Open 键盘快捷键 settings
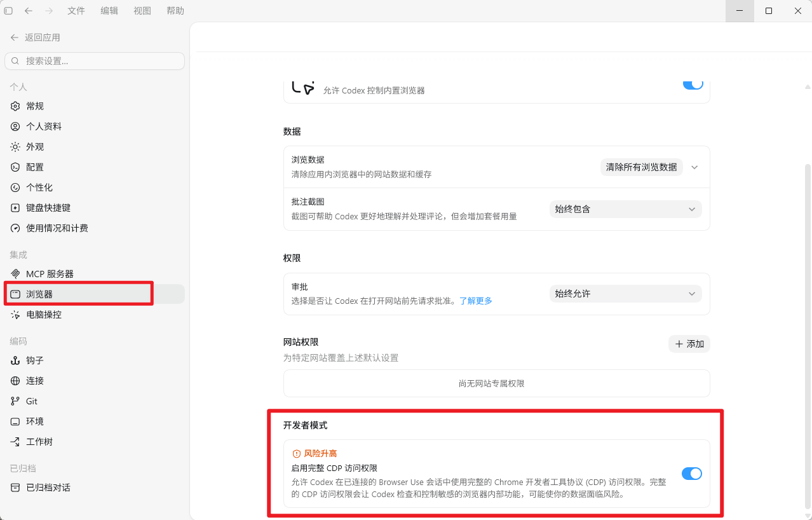Viewport: 812px width, 520px height. coord(95,208)
